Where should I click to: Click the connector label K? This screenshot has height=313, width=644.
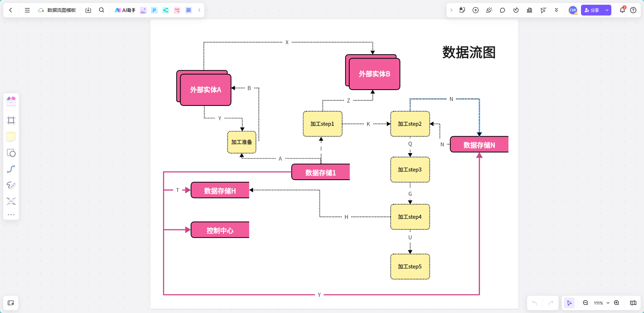tap(368, 124)
